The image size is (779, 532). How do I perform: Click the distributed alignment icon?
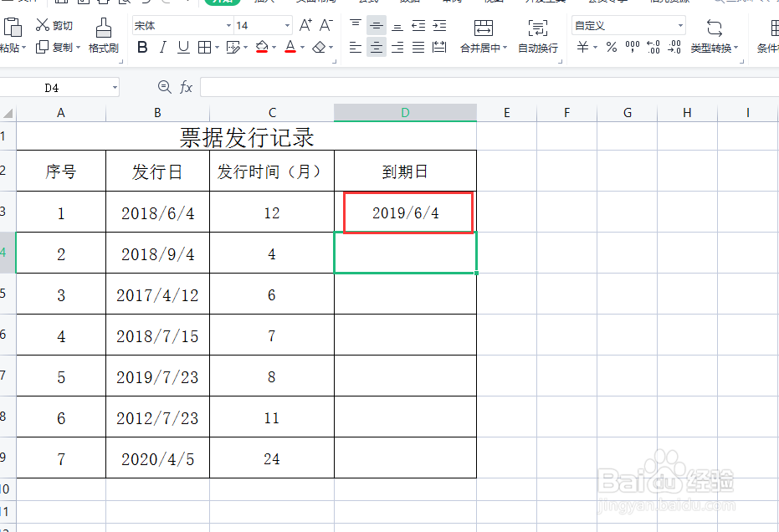tap(439, 47)
